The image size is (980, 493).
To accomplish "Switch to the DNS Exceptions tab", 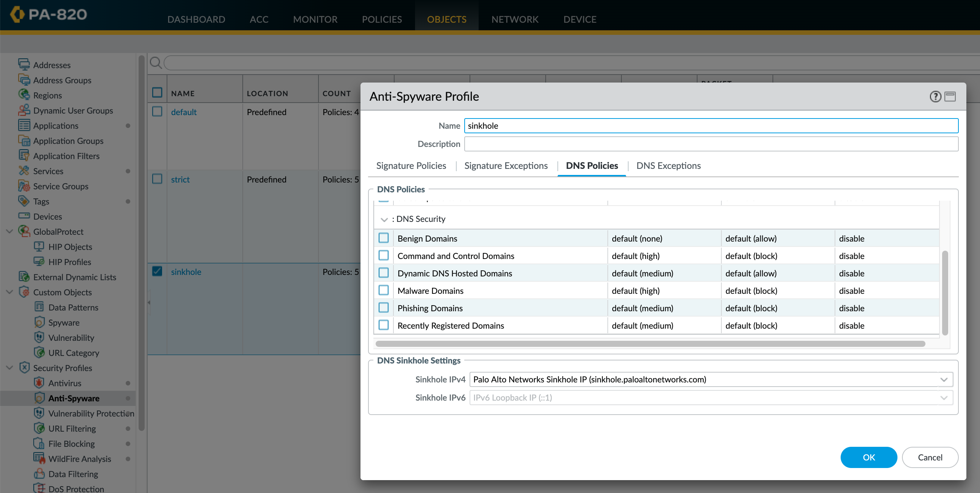I will tap(668, 165).
